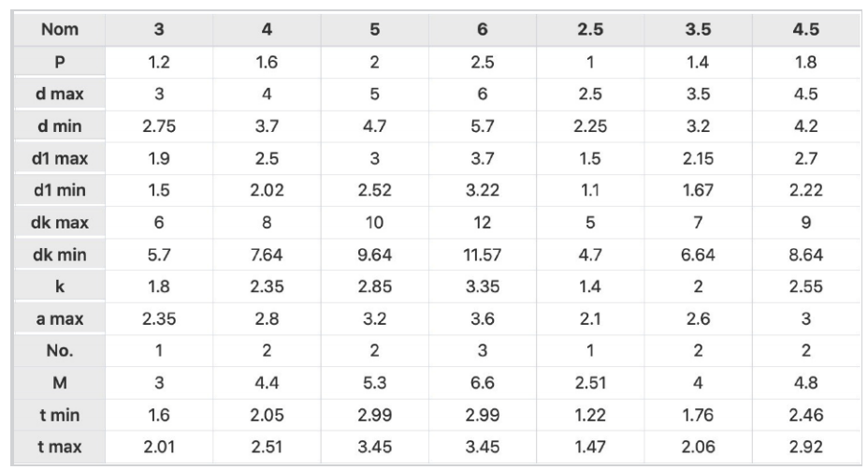
Task: Select the No. row label
Action: [x=59, y=351]
